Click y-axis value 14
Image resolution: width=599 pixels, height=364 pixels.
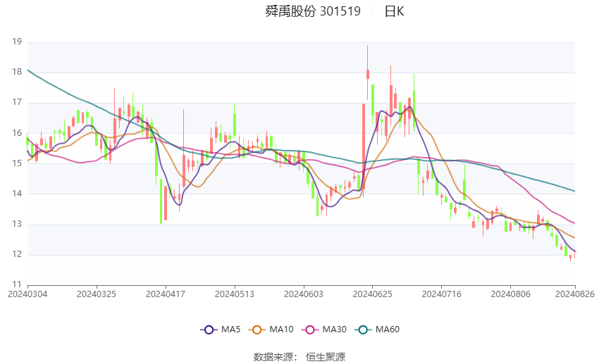coord(17,194)
